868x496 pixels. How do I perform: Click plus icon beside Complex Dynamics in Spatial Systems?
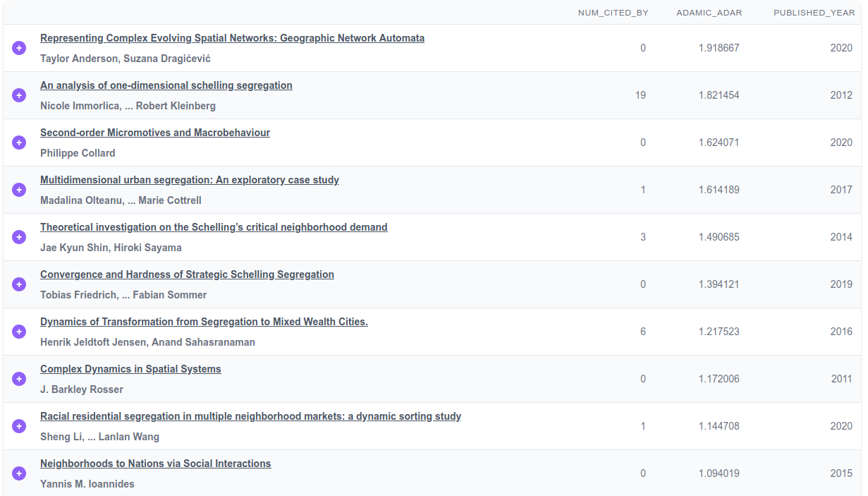click(19, 379)
